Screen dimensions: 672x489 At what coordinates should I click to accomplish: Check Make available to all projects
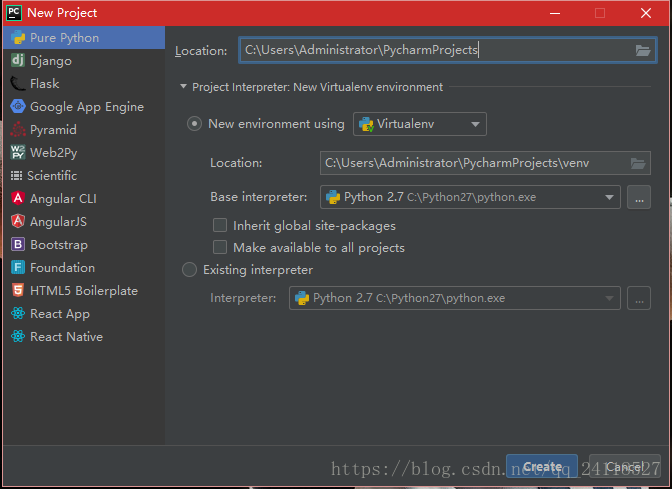click(220, 247)
